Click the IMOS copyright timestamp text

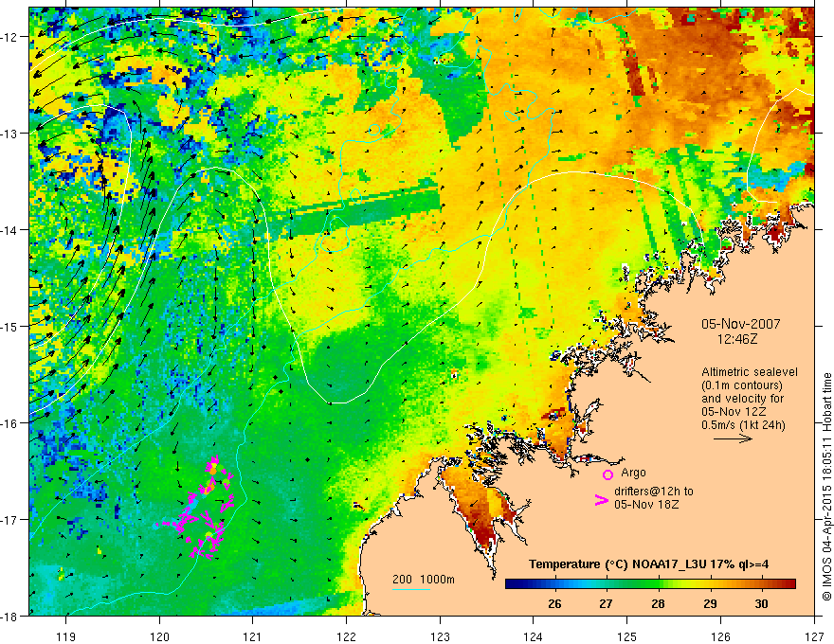coord(827,487)
